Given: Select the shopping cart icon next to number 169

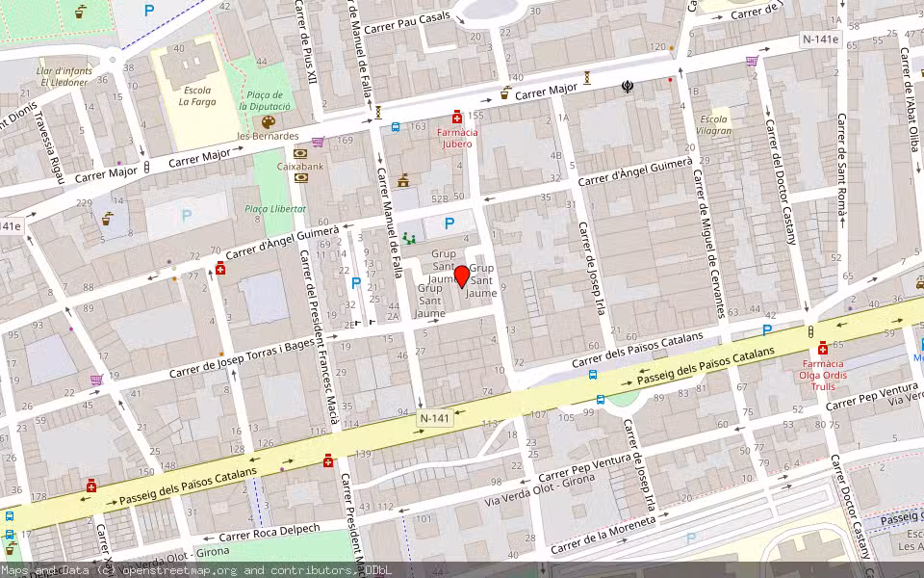Looking at the screenshot, I should pos(319,142).
